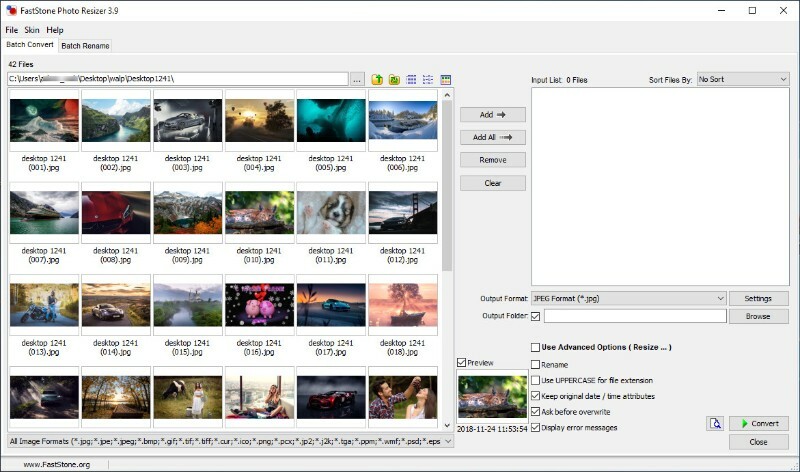Switch to the Batch Rename tab
The image size is (800, 472).
pyautogui.click(x=85, y=46)
